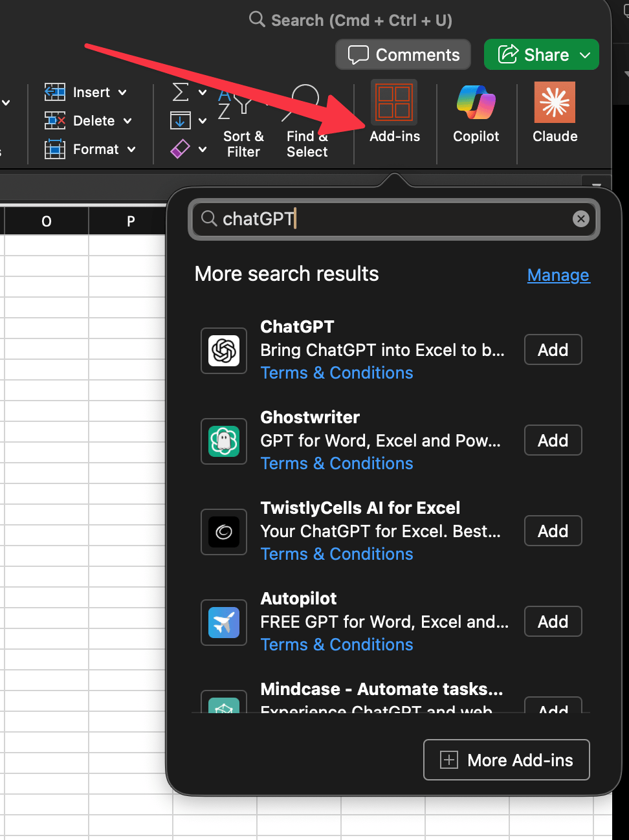629x840 pixels.
Task: Add the TwistlyCells AI add-in
Action: (553, 531)
